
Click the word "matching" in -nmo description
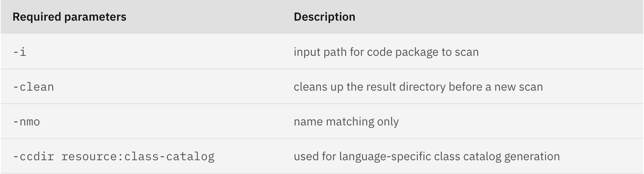pos(350,122)
